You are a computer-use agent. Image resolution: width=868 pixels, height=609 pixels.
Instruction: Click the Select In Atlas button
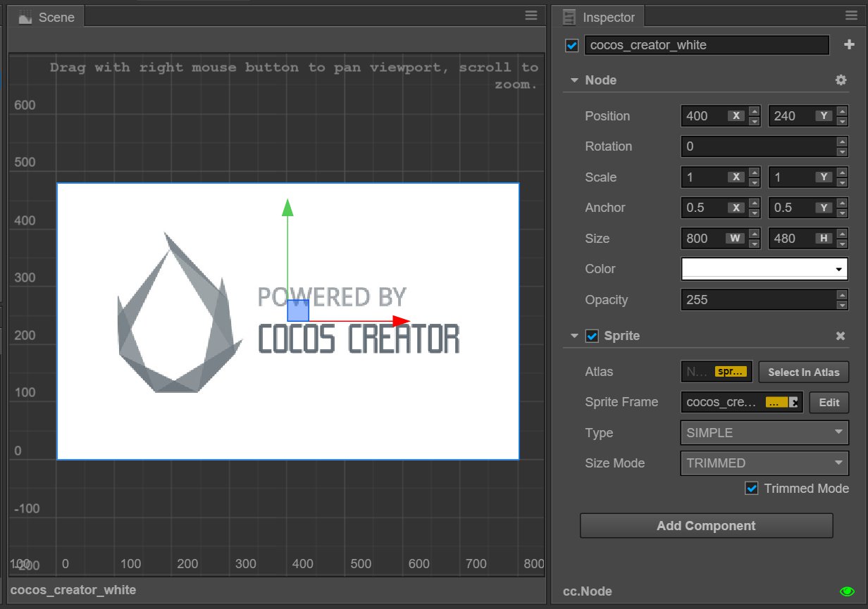tap(804, 372)
